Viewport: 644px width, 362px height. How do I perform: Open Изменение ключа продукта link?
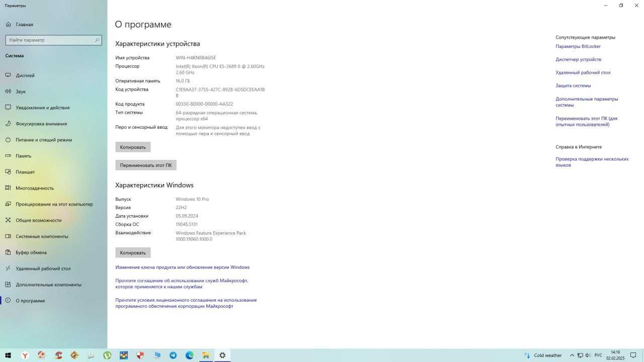(183, 267)
